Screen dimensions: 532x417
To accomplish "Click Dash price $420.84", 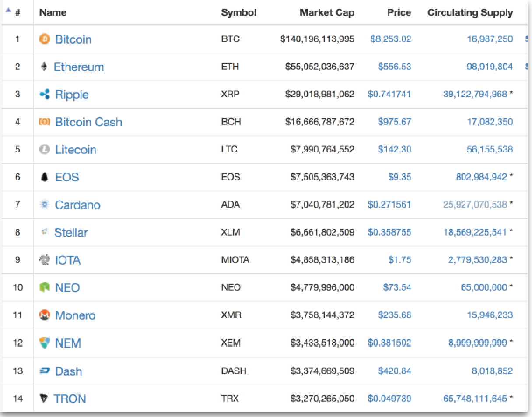I will (395, 371).
